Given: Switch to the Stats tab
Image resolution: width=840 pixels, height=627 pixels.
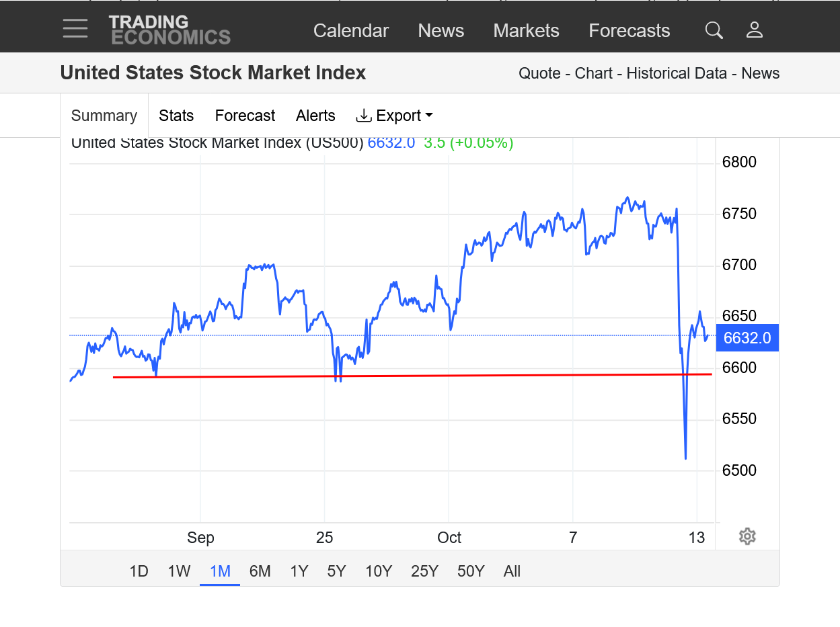Looking at the screenshot, I should click(x=176, y=116).
